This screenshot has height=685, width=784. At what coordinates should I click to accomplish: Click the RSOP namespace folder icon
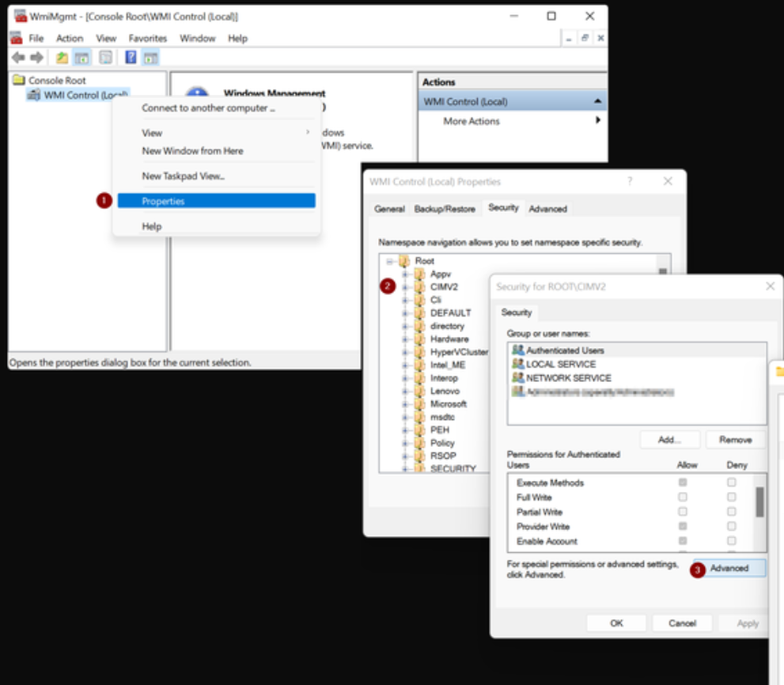420,456
